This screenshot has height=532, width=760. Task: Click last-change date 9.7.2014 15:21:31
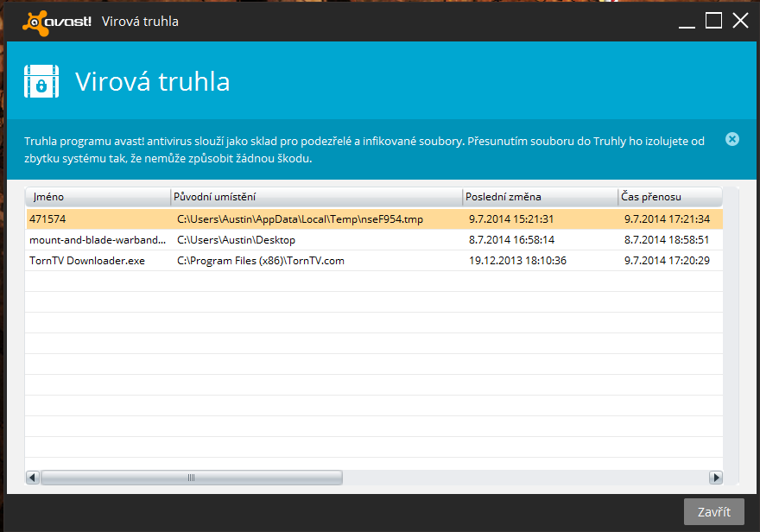click(511, 219)
